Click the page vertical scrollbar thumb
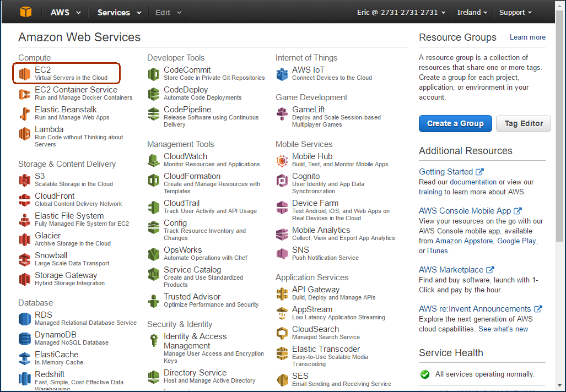 (x=559, y=126)
